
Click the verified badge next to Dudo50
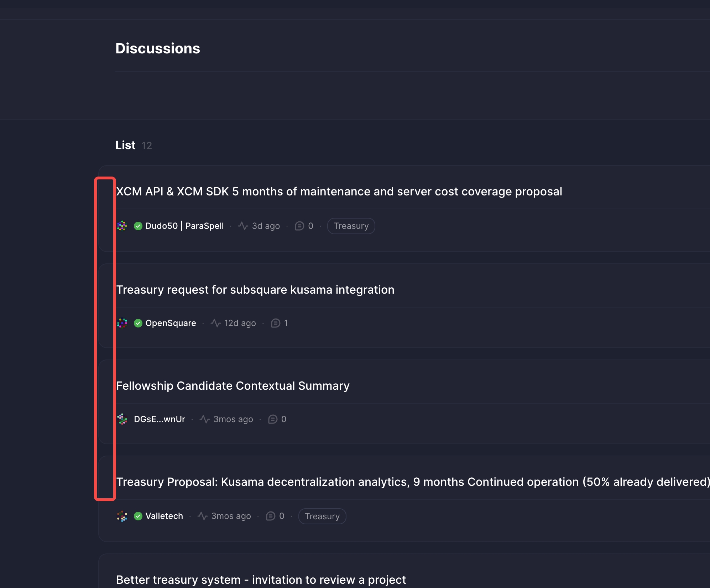[x=138, y=226]
